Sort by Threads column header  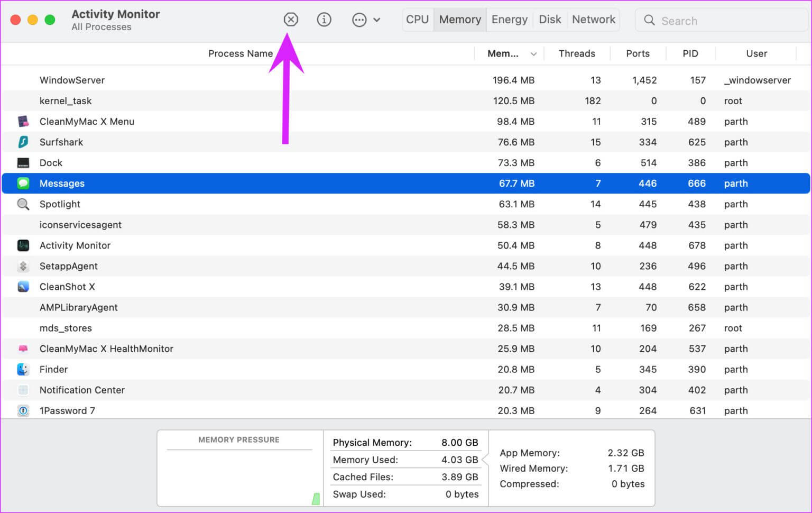click(577, 53)
